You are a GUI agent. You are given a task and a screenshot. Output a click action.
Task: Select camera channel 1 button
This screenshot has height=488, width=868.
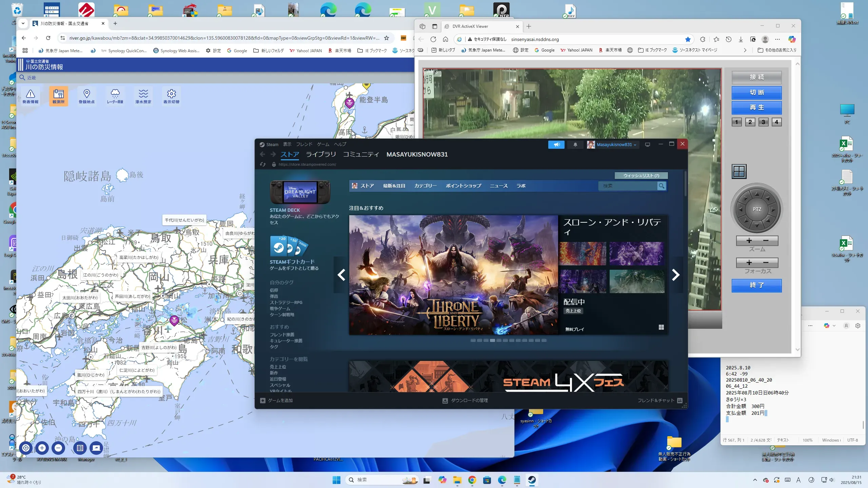coord(736,122)
